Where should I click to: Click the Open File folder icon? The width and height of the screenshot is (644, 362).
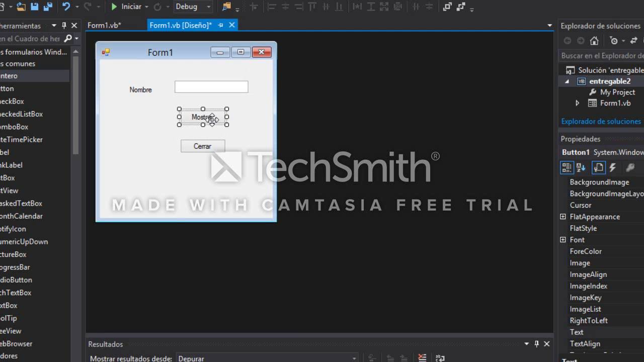(21, 7)
